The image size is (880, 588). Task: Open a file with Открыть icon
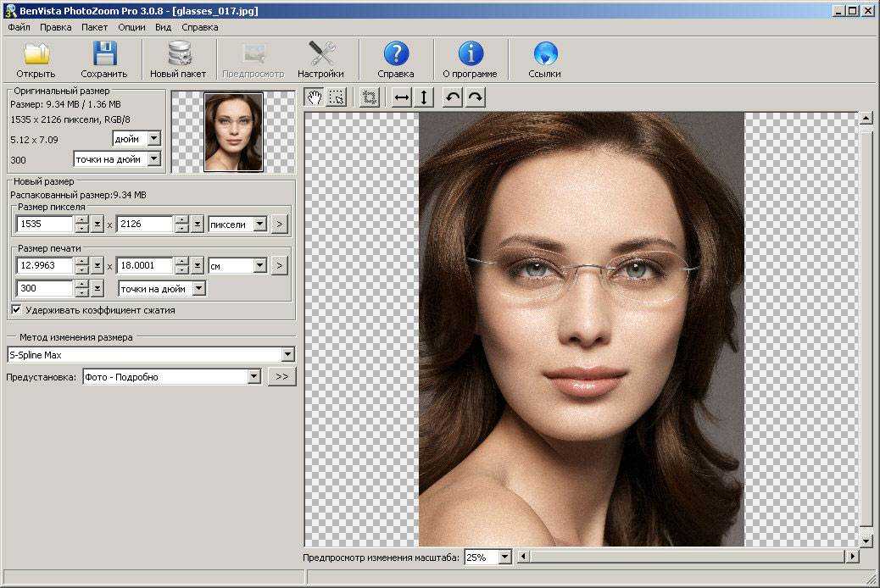pos(36,59)
